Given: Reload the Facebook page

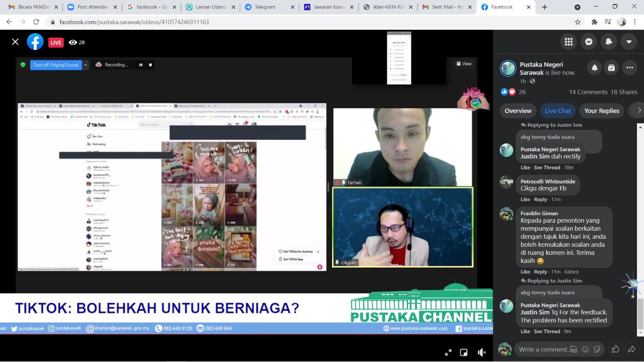Looking at the screenshot, I should pyautogui.click(x=36, y=22).
